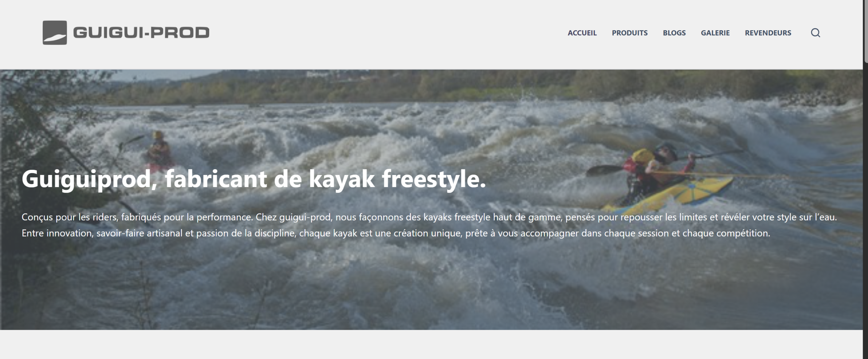Go to the ACCUEIL home page
This screenshot has width=868, height=359.
(x=582, y=33)
